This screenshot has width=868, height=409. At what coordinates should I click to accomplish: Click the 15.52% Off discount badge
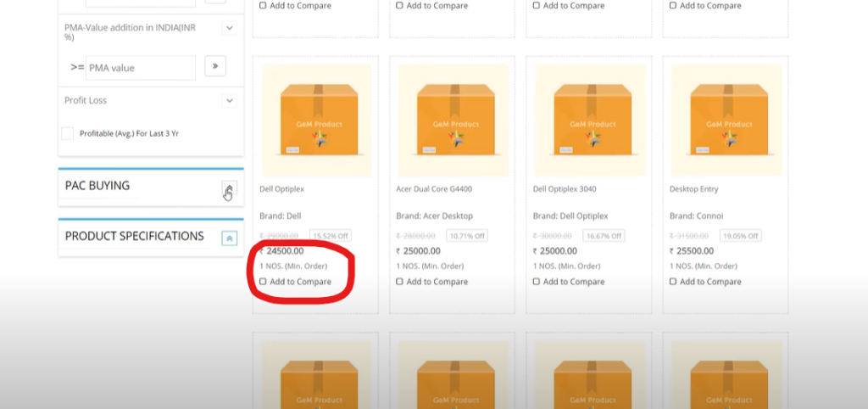tap(331, 236)
